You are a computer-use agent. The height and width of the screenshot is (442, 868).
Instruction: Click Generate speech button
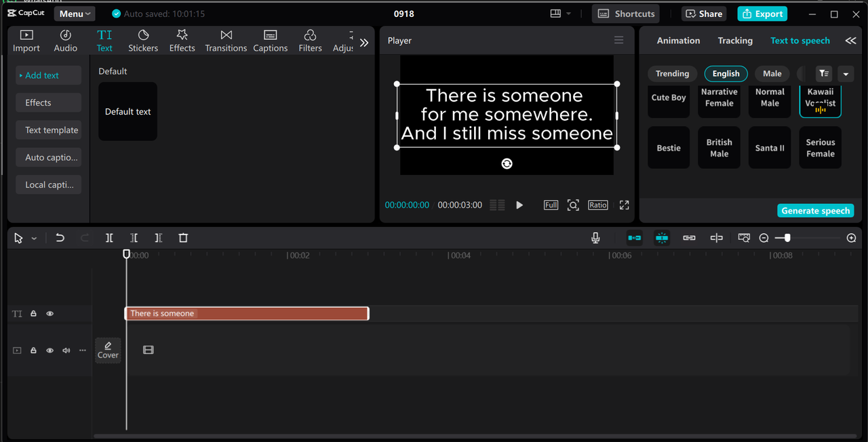(816, 211)
